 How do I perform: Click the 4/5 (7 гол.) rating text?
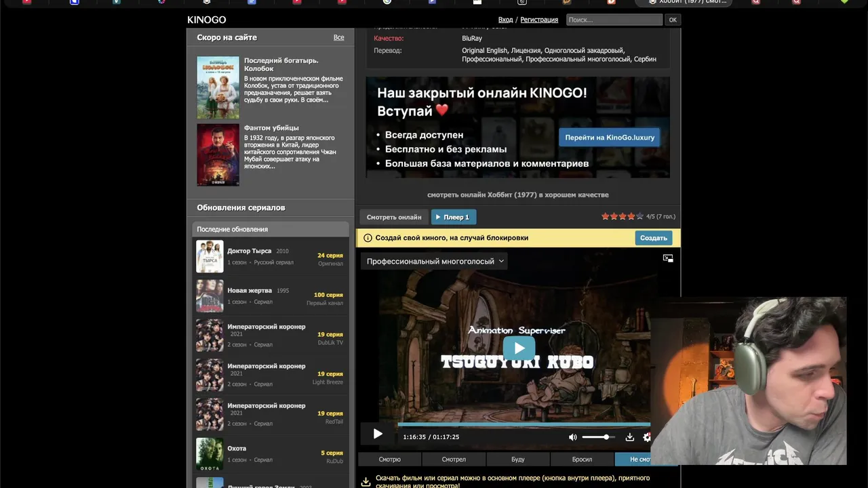660,217
